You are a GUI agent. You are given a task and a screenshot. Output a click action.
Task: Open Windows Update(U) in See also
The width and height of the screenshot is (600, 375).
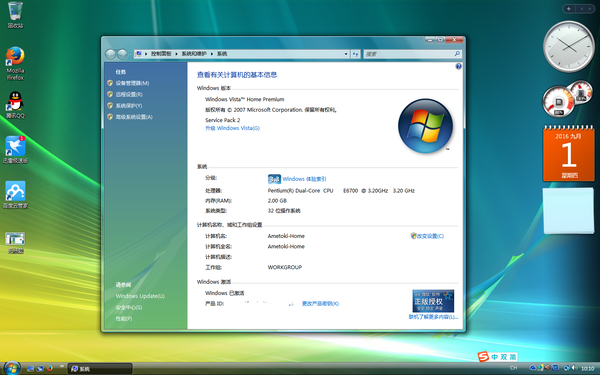pyautogui.click(x=140, y=296)
